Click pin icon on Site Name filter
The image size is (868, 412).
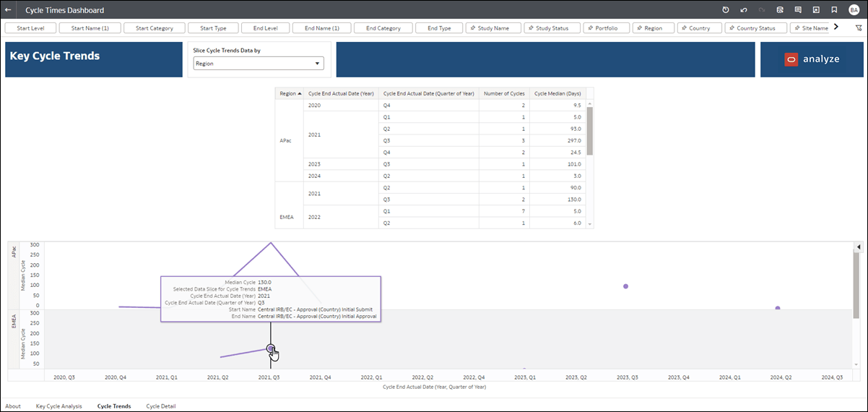point(797,28)
